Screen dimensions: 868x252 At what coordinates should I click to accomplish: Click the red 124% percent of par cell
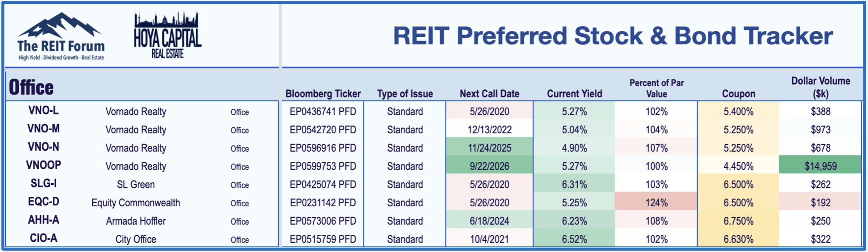click(x=656, y=202)
